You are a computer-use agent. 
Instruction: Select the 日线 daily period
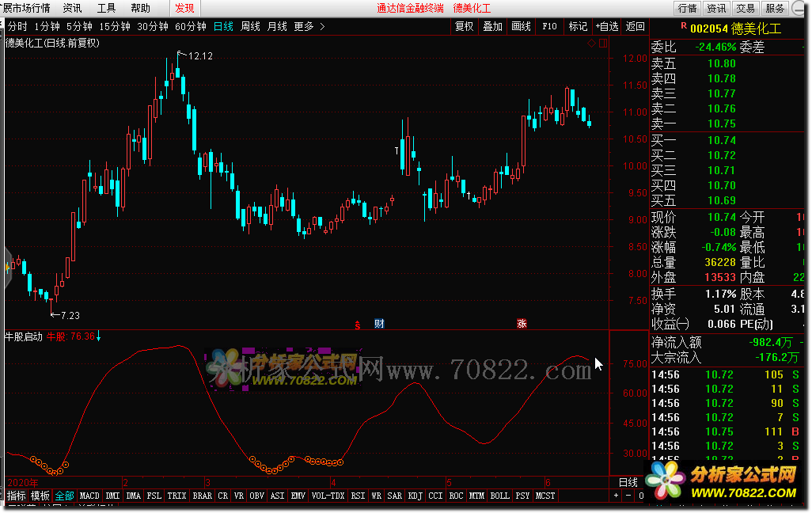[224, 26]
